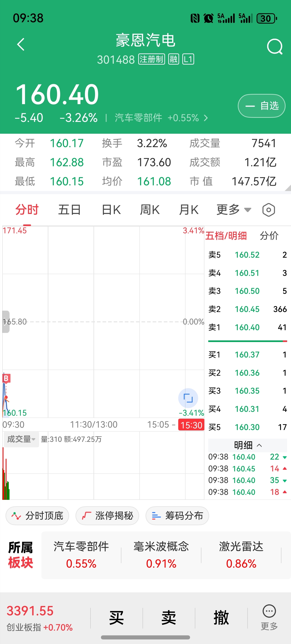This screenshot has height=644, width=291.
Task: Open 汽车零部件 +0.55% sector link
Action: [161, 118]
